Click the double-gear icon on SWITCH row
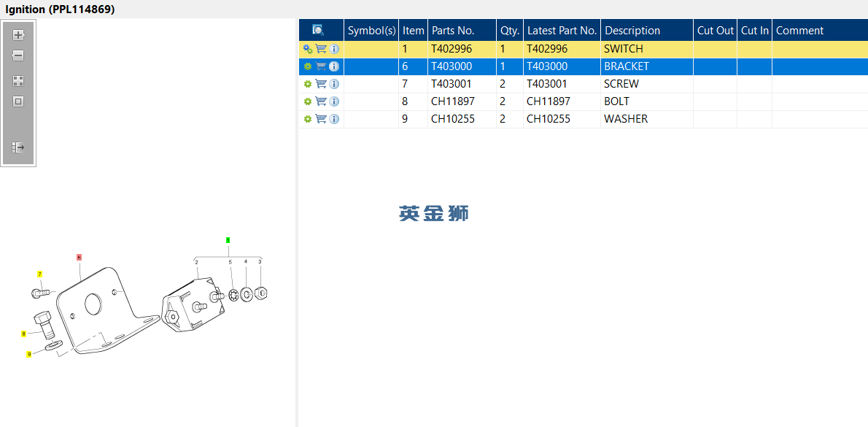This screenshot has height=427, width=868. click(x=308, y=49)
